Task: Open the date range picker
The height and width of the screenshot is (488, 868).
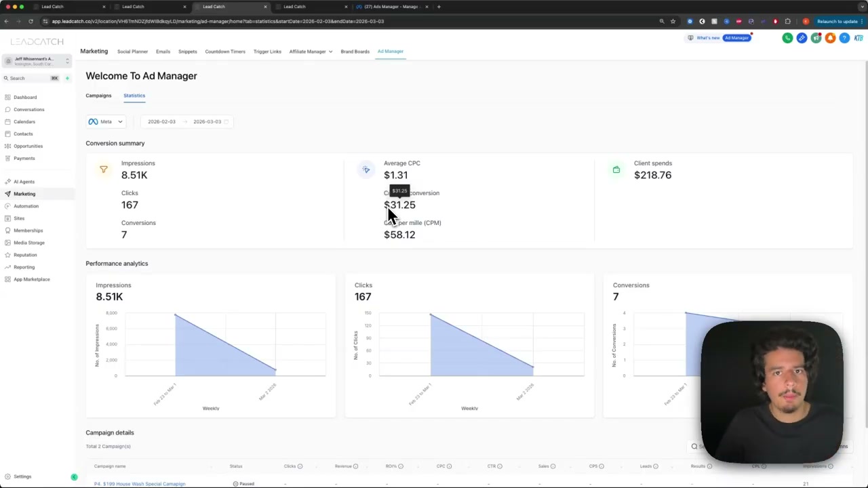Action: pos(187,122)
